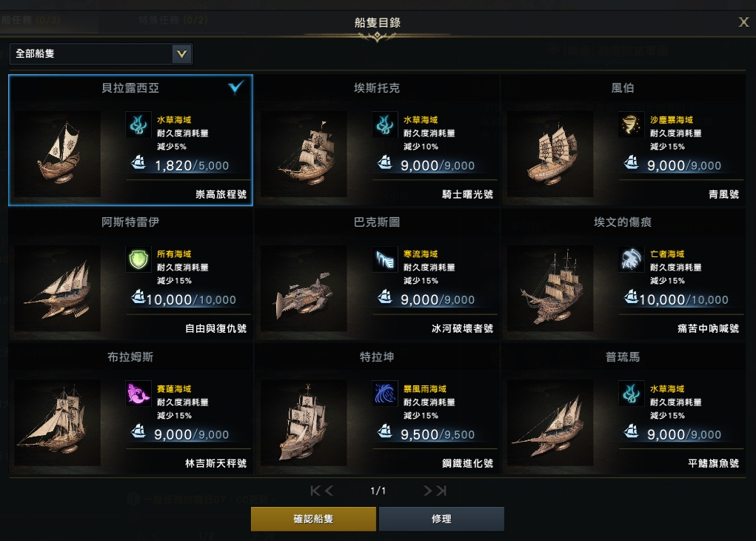
Task: Go to next page arrow
Action: click(427, 491)
